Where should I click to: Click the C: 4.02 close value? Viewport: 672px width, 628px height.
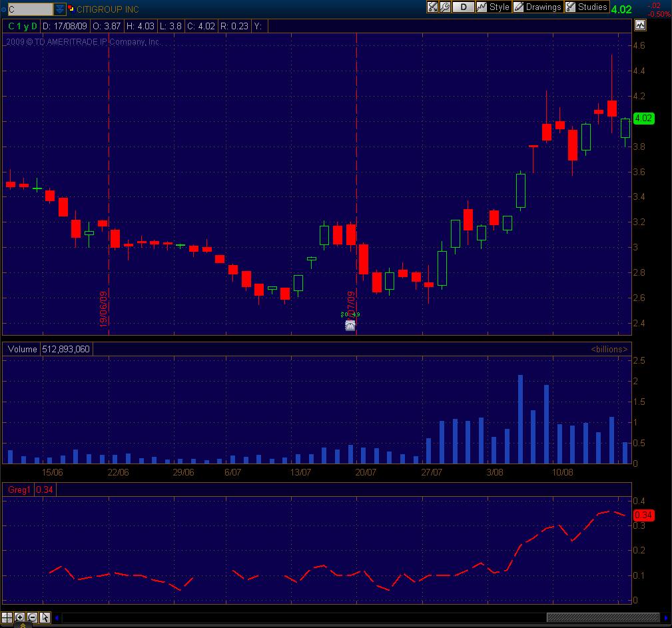coord(201,26)
